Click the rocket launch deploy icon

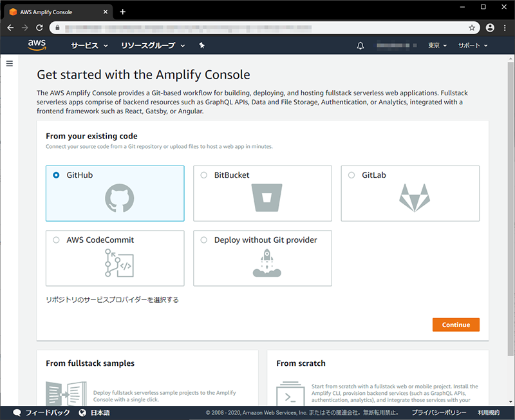click(267, 263)
